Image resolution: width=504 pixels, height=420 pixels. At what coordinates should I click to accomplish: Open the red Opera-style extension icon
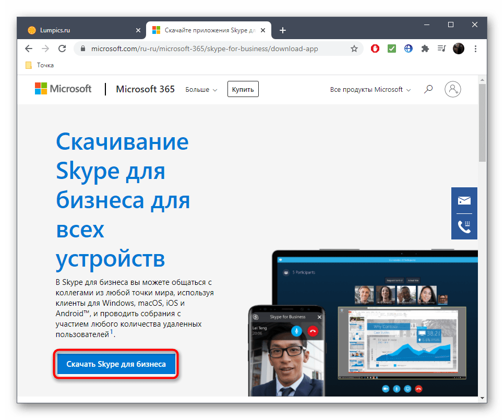tap(375, 49)
